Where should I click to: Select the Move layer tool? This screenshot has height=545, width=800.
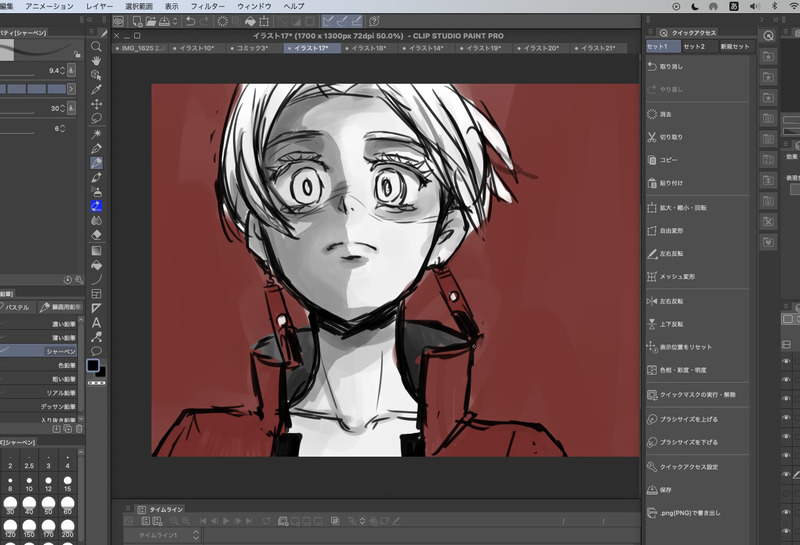pos(96,104)
